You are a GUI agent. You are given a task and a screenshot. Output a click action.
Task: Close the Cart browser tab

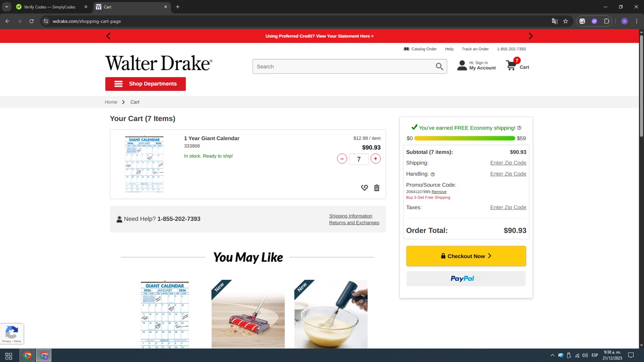[x=166, y=7]
